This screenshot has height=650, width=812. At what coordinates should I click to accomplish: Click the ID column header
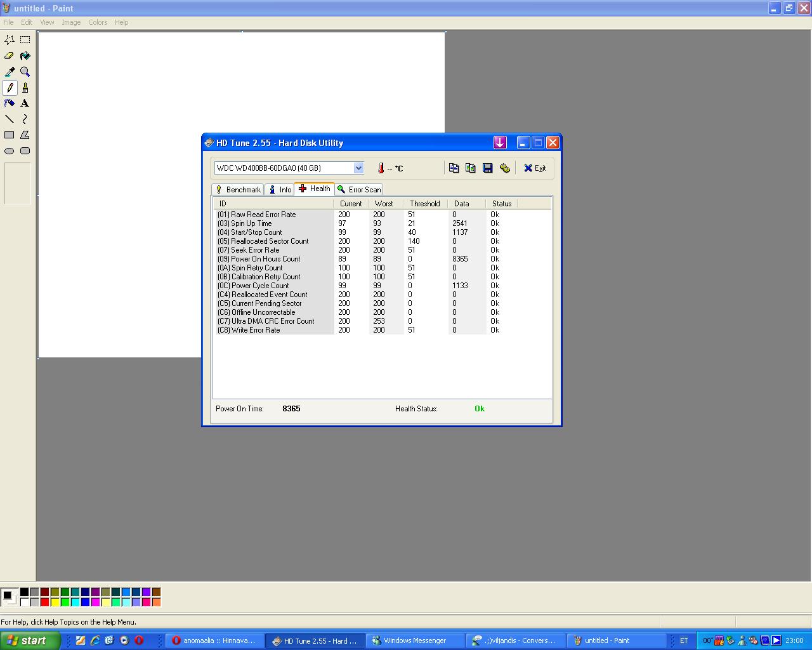coord(273,204)
